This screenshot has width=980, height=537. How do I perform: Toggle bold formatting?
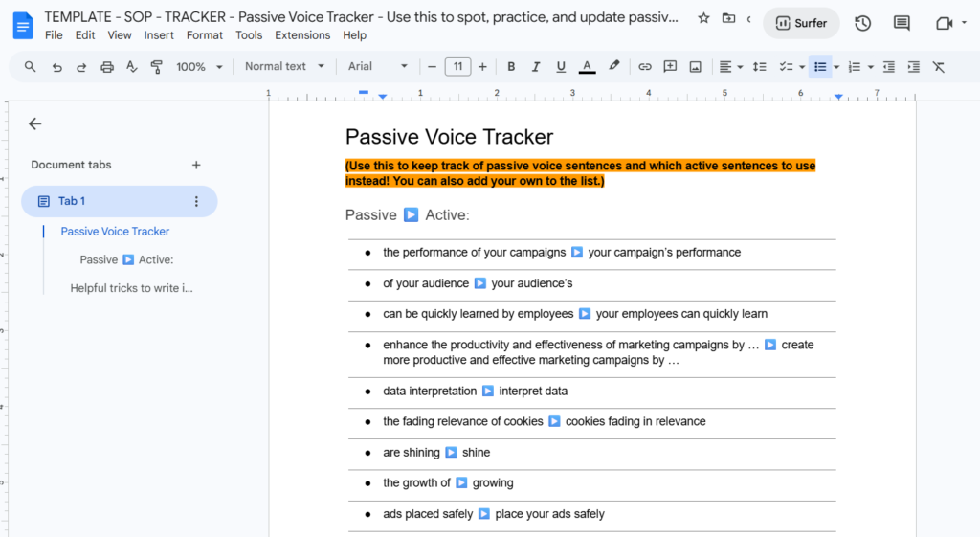coord(511,67)
